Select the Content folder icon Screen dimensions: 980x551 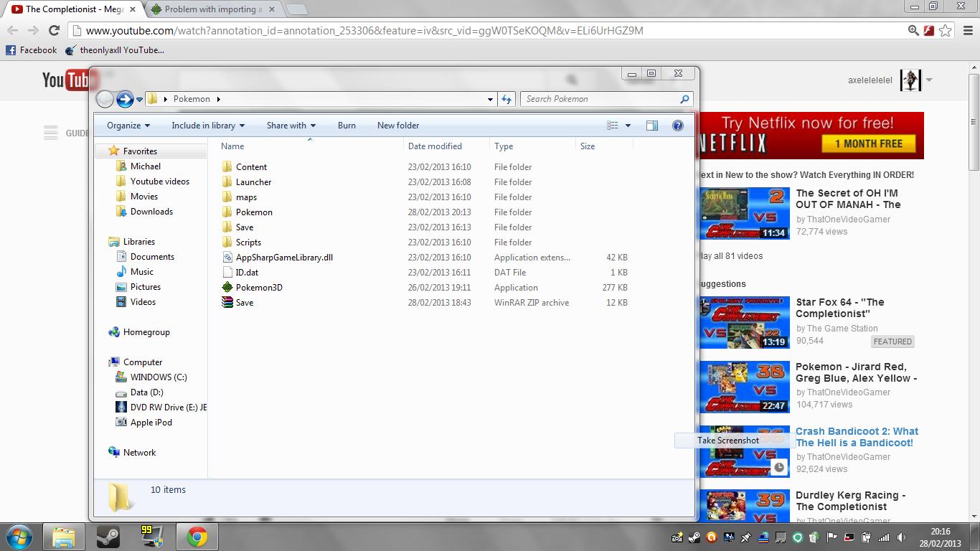[227, 167]
